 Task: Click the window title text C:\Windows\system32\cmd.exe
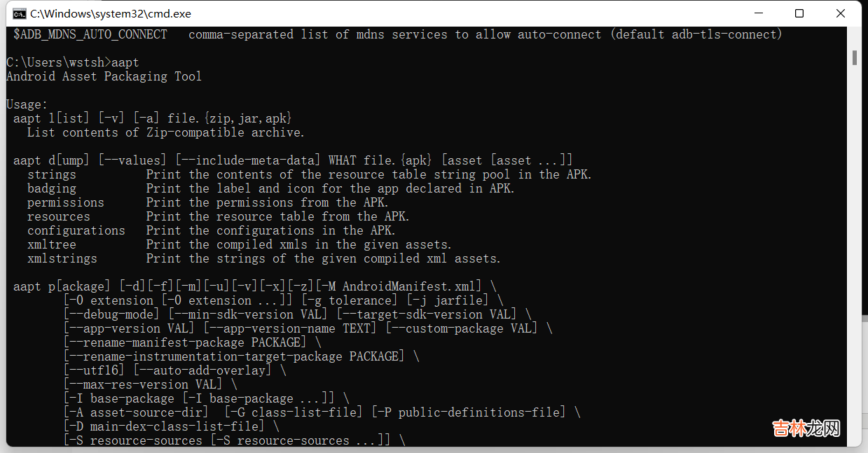click(111, 13)
